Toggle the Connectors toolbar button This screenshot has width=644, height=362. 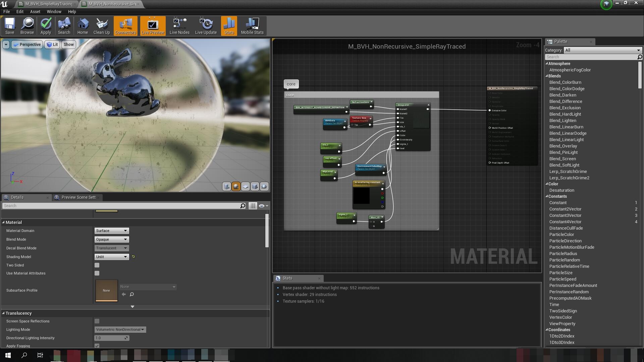pos(125,26)
